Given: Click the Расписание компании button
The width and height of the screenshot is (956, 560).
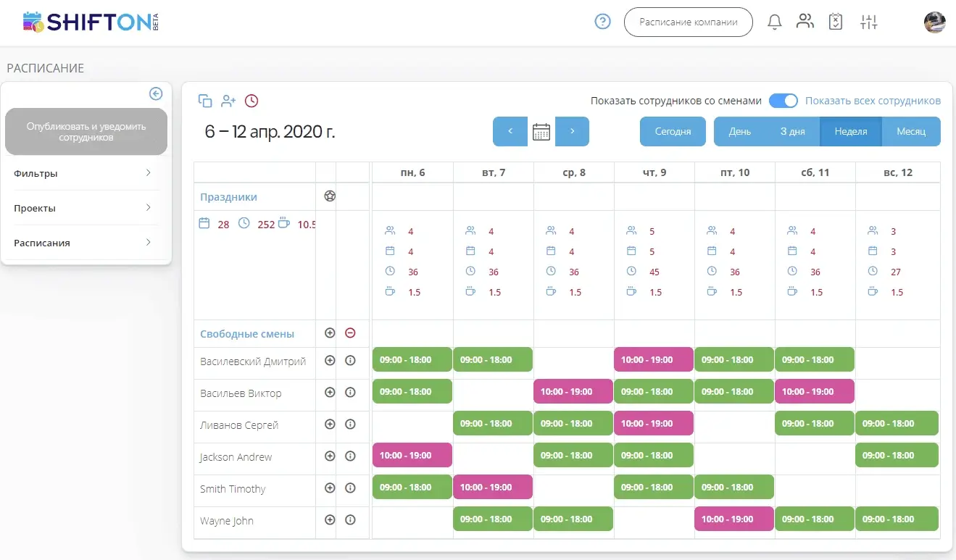Looking at the screenshot, I should click(688, 22).
